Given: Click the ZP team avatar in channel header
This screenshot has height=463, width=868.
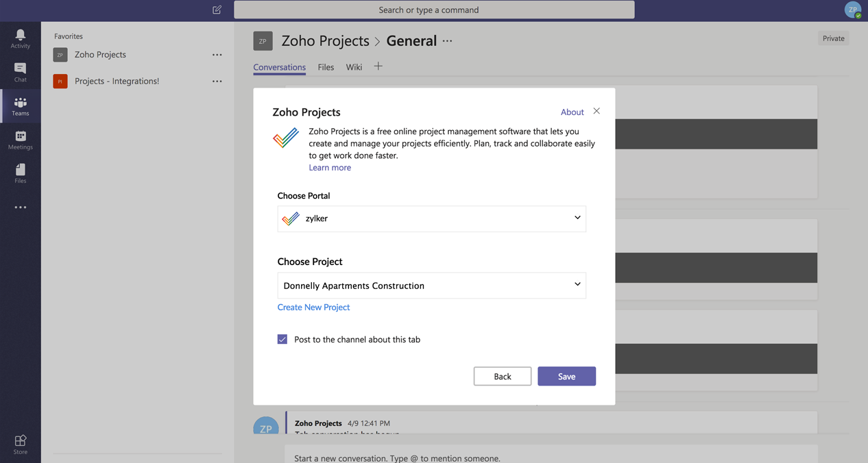Looking at the screenshot, I should (x=263, y=41).
